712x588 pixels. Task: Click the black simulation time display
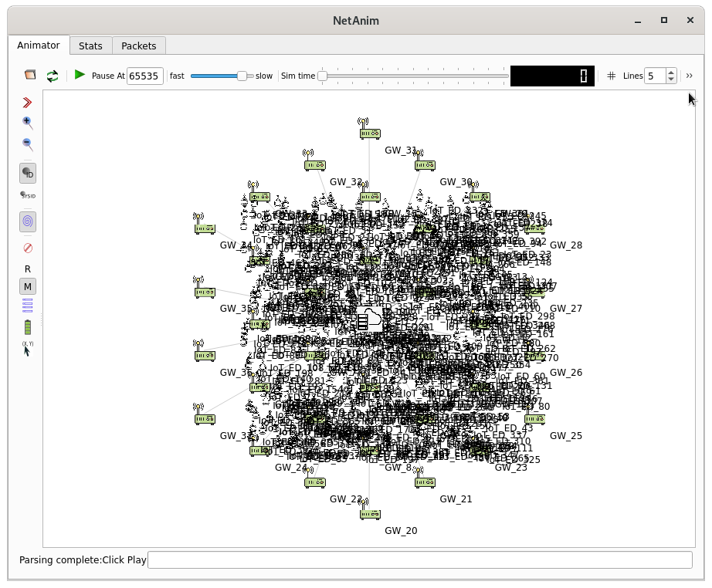tap(552, 76)
